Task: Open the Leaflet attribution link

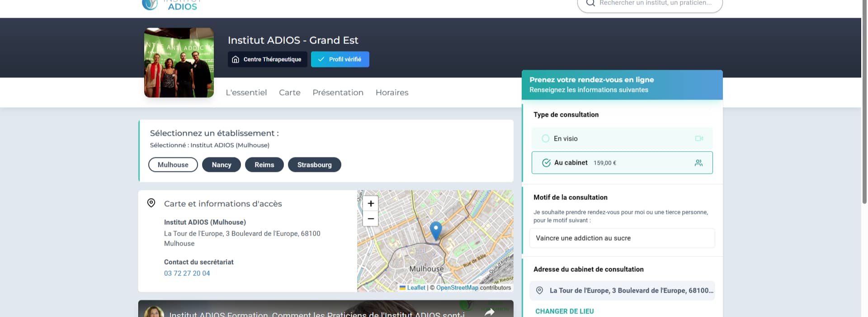Action: pos(416,288)
